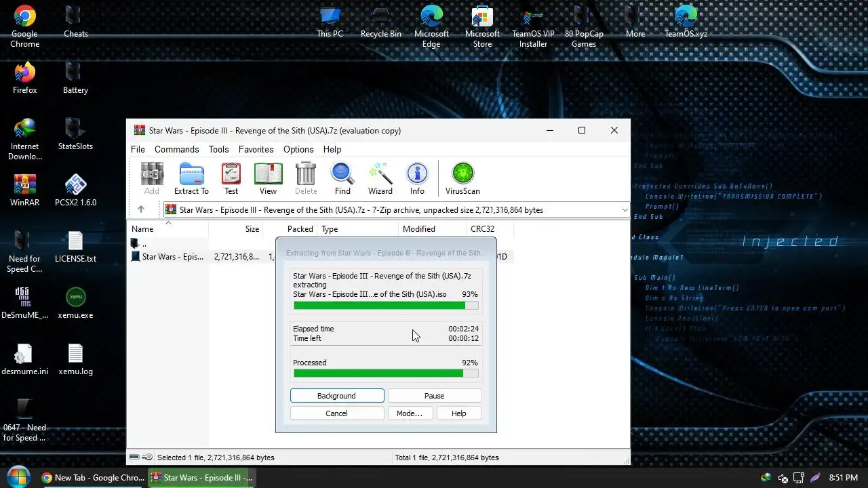Viewport: 868px width, 488px height.
Task: Sort by the CRC32 column header
Action: [490, 229]
